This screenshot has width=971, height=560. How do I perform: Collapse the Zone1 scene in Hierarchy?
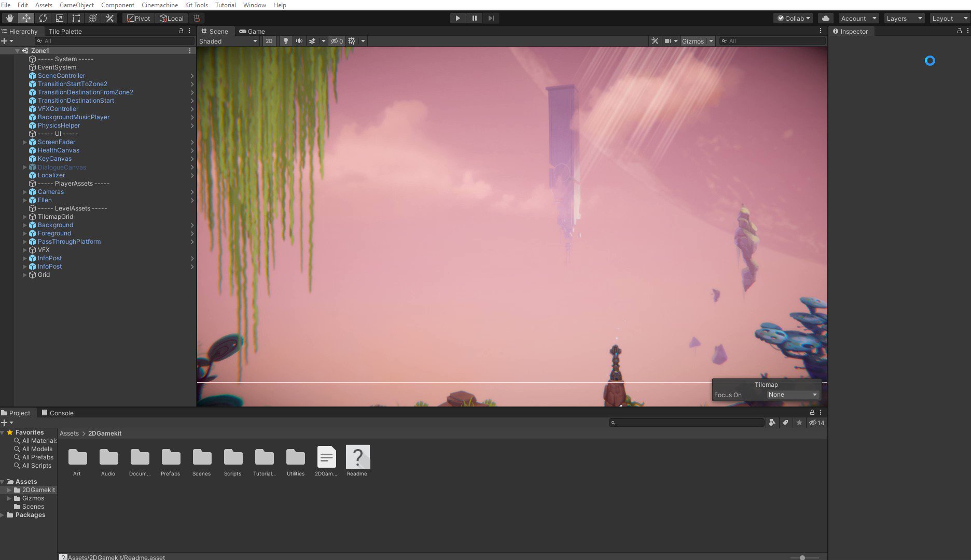17,51
